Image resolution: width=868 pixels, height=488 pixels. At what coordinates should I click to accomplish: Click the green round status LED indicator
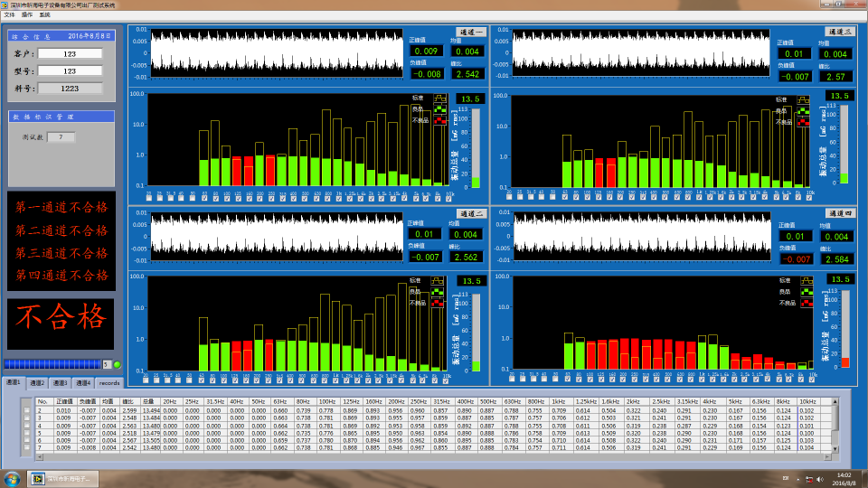[117, 364]
